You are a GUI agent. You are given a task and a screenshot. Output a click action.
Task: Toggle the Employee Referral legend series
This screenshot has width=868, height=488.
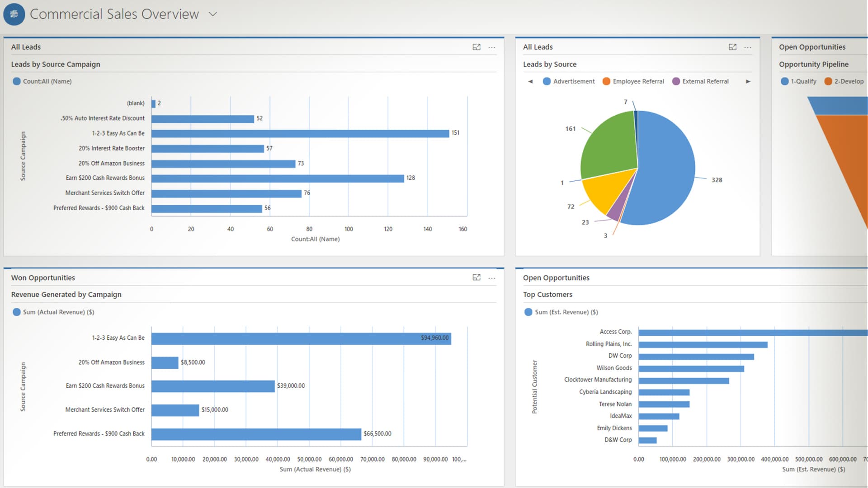tap(633, 81)
